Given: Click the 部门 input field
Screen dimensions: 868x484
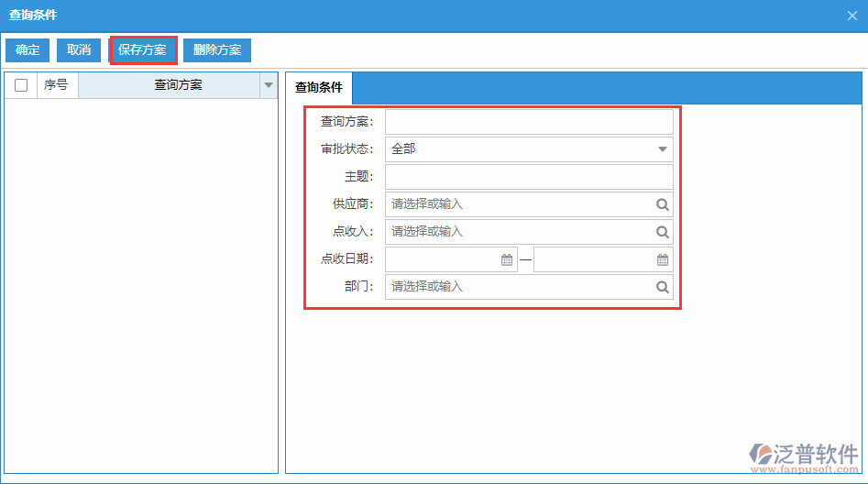Looking at the screenshot, I should coord(529,287).
